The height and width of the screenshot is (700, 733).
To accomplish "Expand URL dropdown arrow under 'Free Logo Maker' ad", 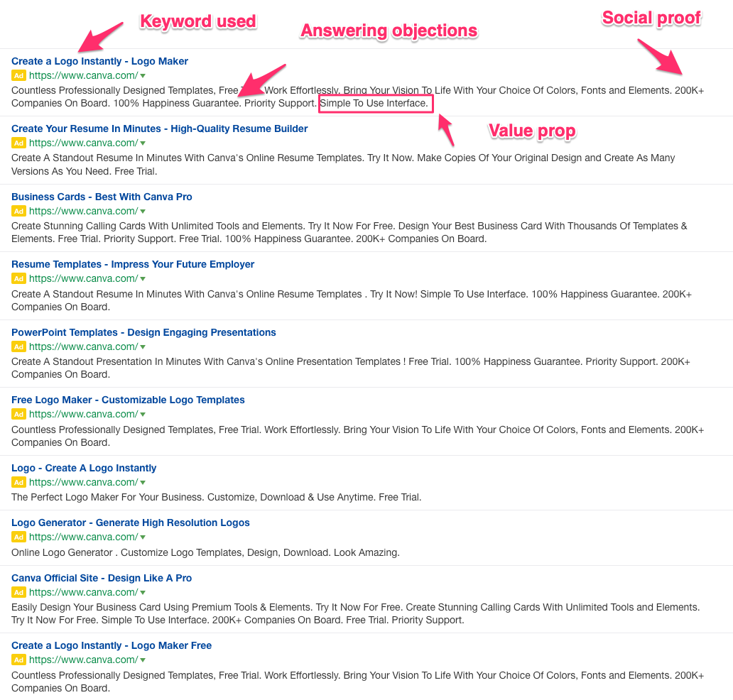I will click(143, 415).
